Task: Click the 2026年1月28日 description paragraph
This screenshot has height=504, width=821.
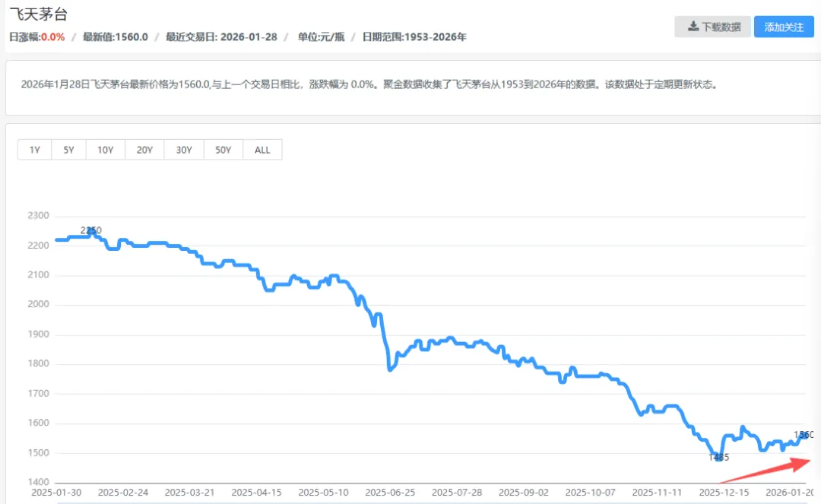Action: click(x=369, y=84)
